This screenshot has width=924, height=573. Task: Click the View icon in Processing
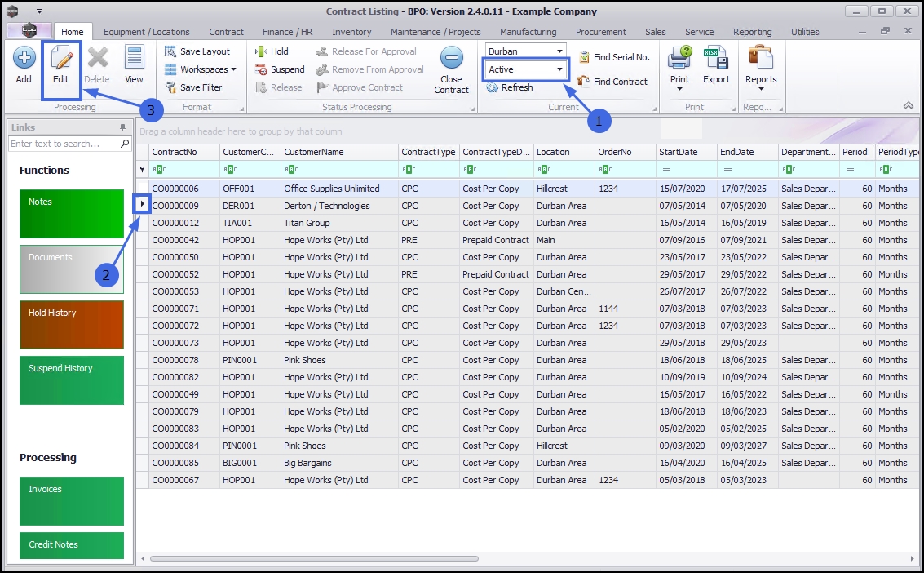(x=134, y=58)
